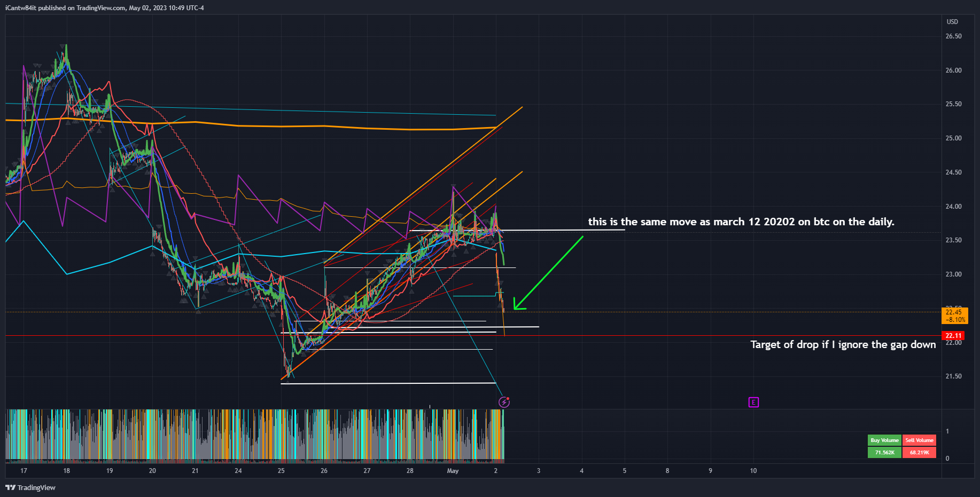This screenshot has width=980, height=497.
Task: Click the purple lightning event icon
Action: (x=504, y=402)
